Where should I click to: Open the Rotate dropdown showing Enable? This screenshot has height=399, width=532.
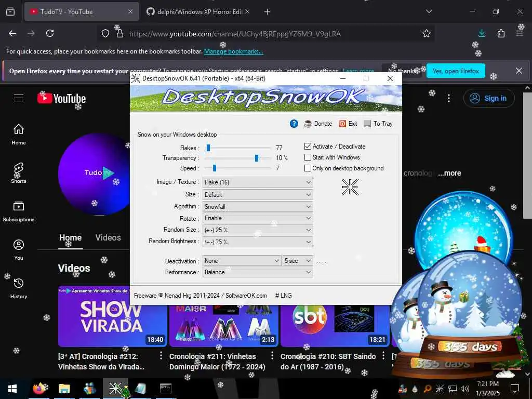pos(258,218)
